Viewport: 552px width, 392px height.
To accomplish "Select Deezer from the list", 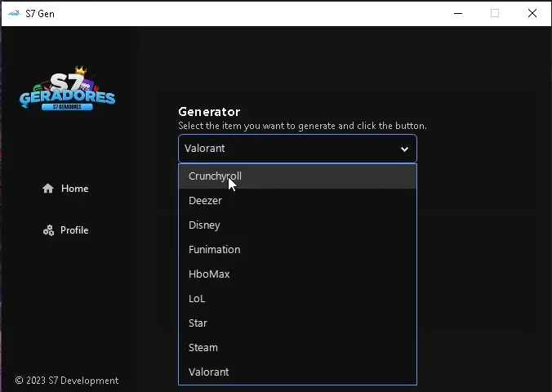I will tap(297, 201).
